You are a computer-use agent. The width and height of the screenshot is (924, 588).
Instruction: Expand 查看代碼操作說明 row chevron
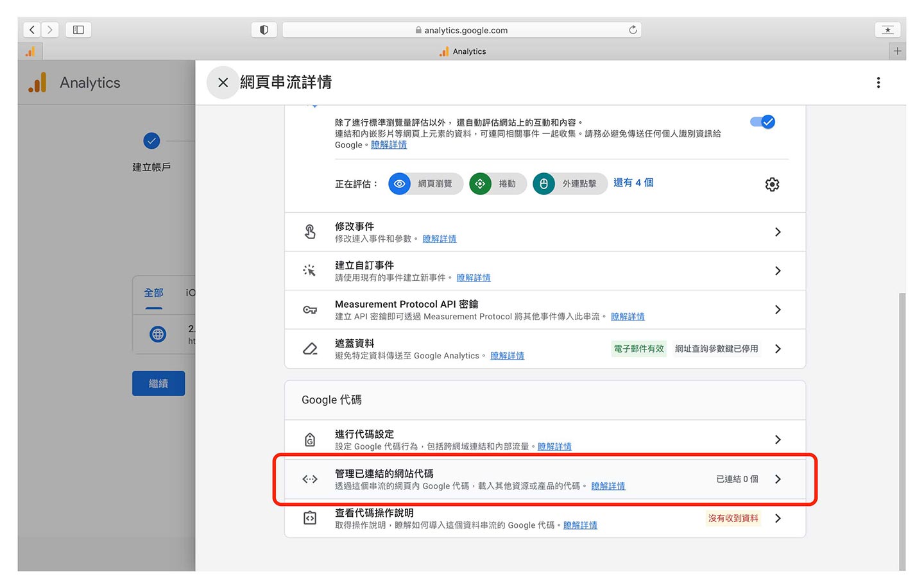778,519
